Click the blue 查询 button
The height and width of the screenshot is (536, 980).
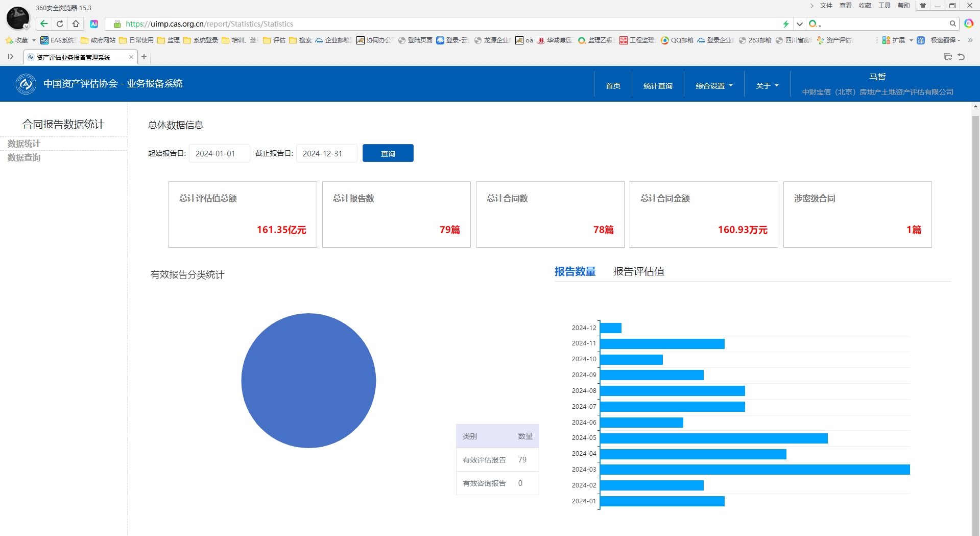(388, 153)
